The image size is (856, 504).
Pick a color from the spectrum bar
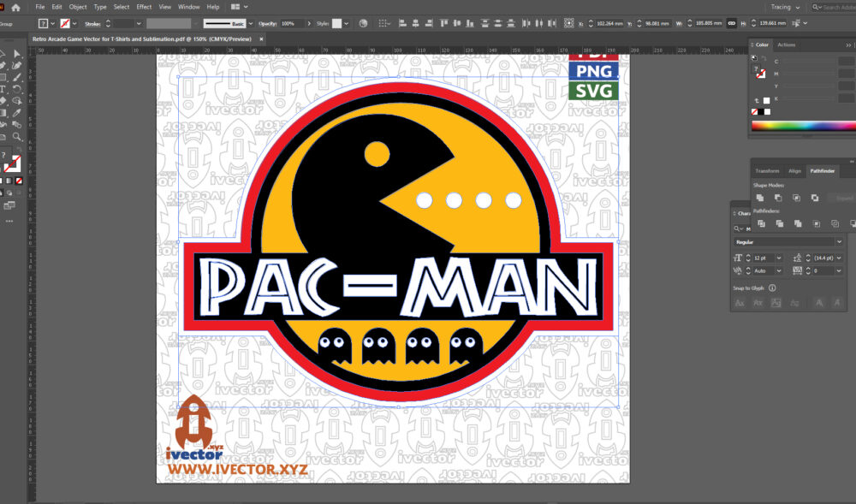[804, 126]
